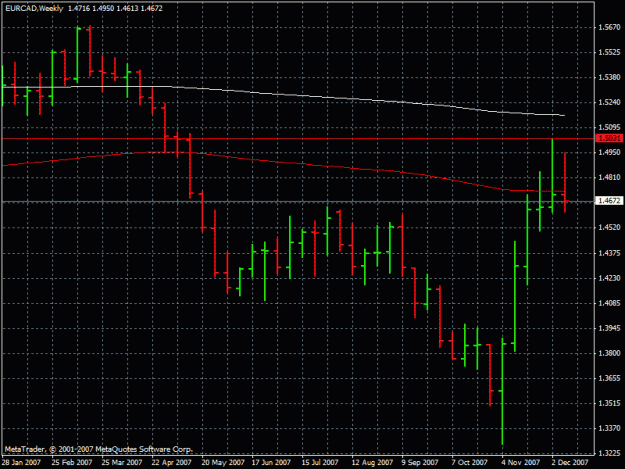The height and width of the screenshot is (469, 625).
Task: Click the red 1.5031 price label
Action: click(x=609, y=138)
